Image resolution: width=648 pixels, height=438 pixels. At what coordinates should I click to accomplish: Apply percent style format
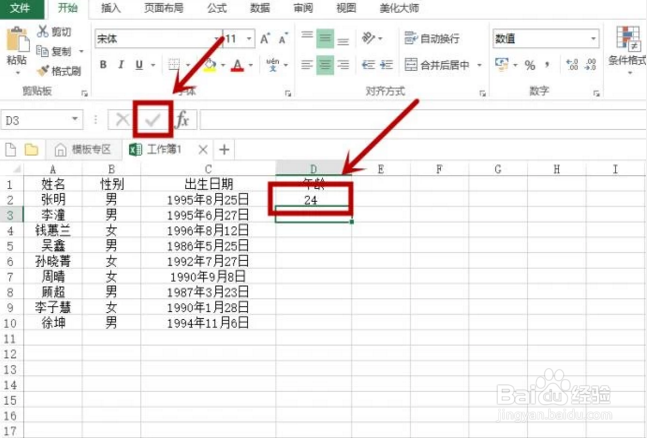pos(530,65)
